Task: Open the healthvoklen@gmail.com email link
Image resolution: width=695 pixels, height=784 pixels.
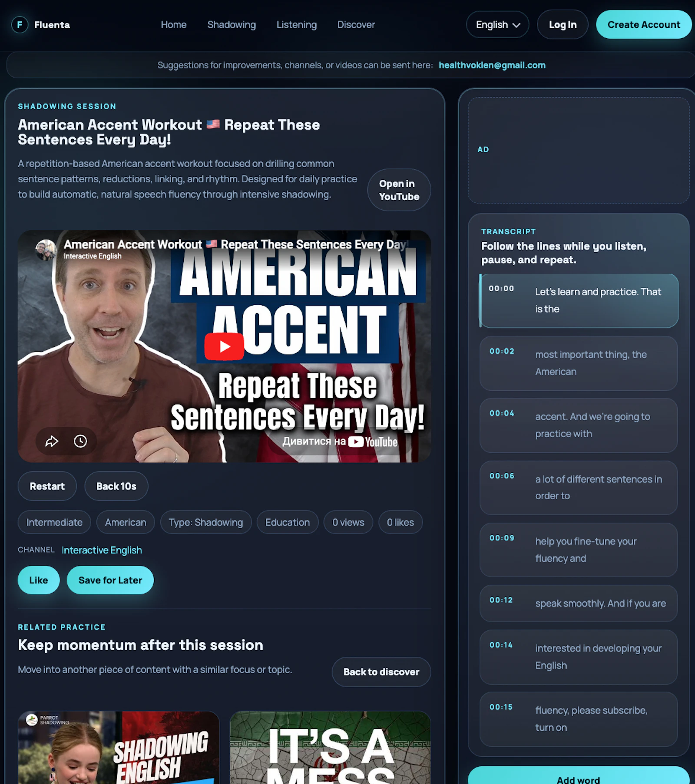Action: point(492,65)
